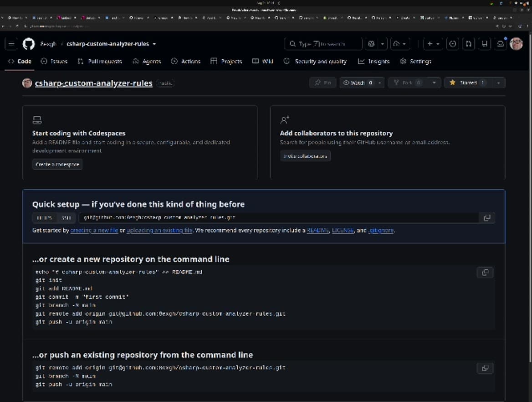Open the header pull requests icon
The width and height of the screenshot is (532, 402).
coord(469,44)
